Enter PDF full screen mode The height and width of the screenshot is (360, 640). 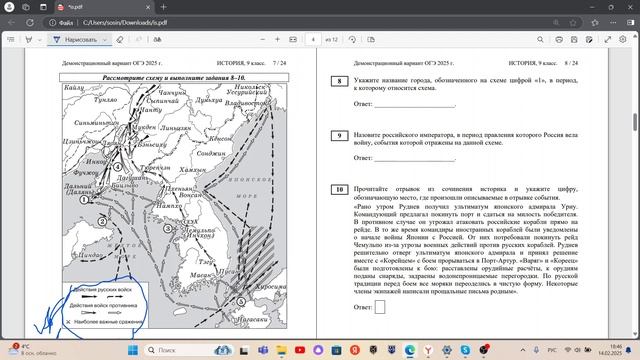[608, 40]
